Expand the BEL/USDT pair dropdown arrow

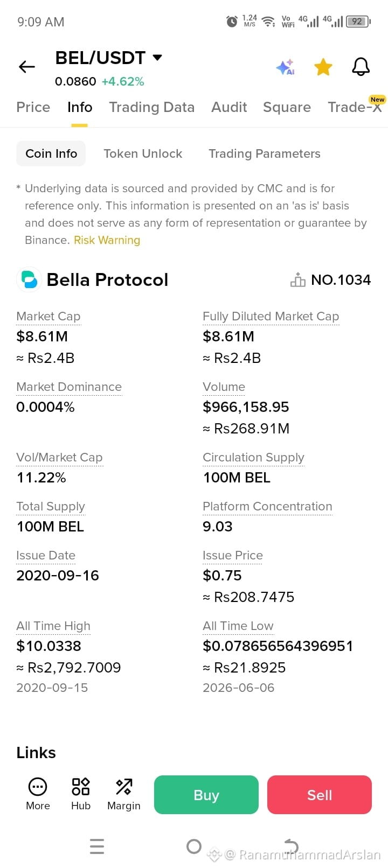[157, 58]
